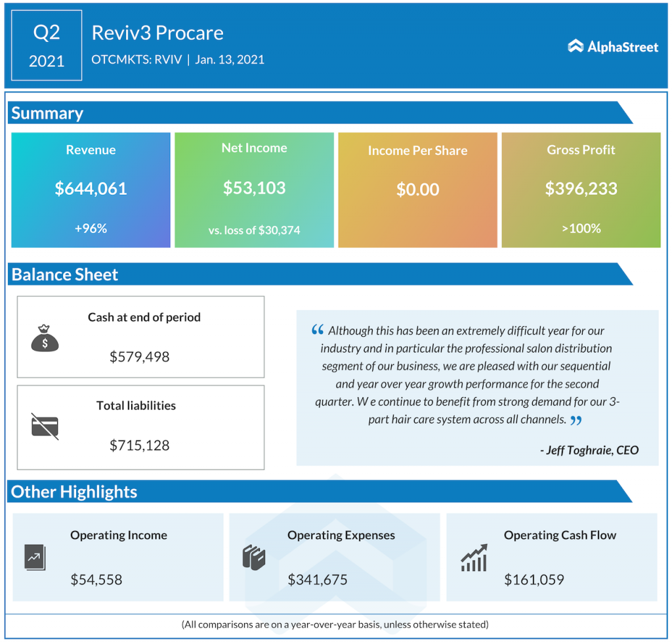672x644 pixels.
Task: Select the Income Per Share card
Action: coord(417,190)
